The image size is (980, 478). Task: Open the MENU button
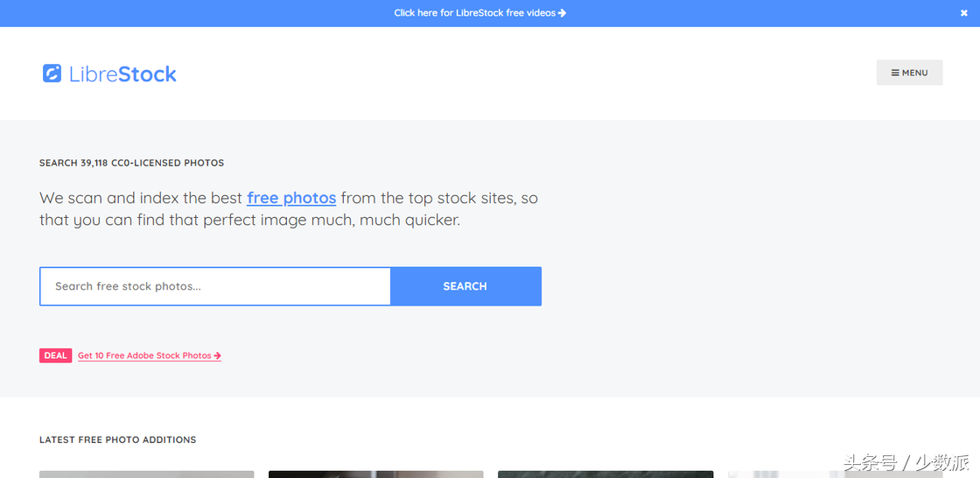tap(909, 73)
